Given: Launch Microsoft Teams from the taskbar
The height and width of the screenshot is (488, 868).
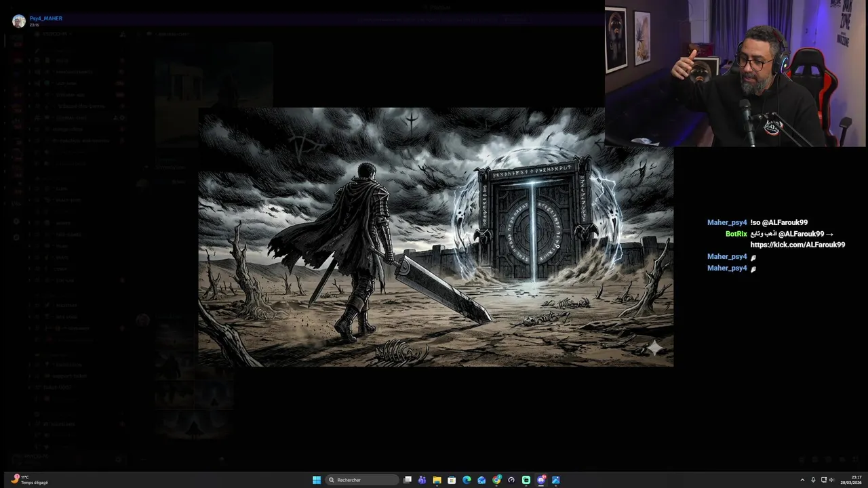Looking at the screenshot, I should point(422,480).
